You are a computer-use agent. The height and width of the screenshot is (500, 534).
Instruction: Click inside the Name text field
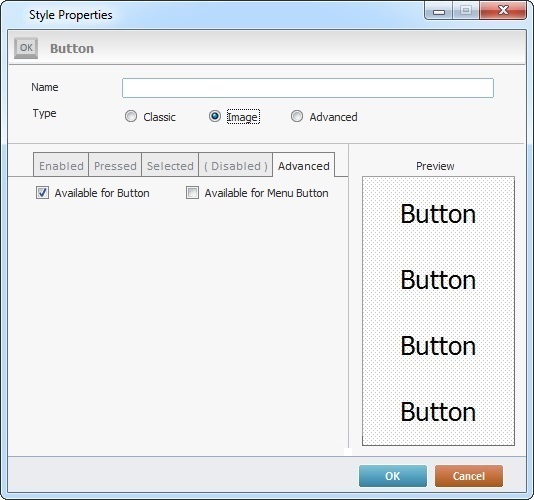point(308,88)
